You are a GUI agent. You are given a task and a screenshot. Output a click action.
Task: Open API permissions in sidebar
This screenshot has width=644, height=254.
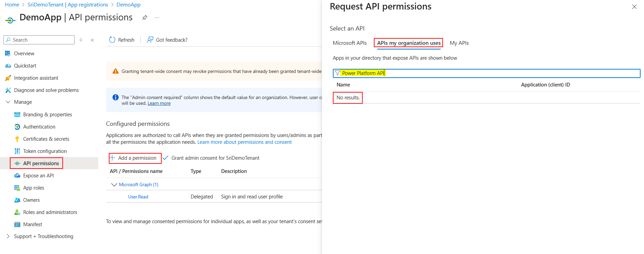[41, 163]
